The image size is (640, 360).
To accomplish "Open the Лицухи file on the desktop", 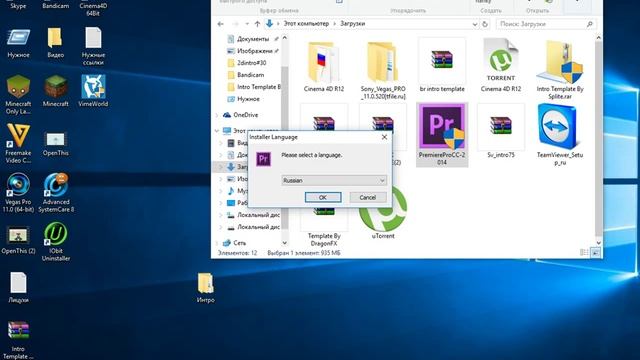I will tap(18, 288).
